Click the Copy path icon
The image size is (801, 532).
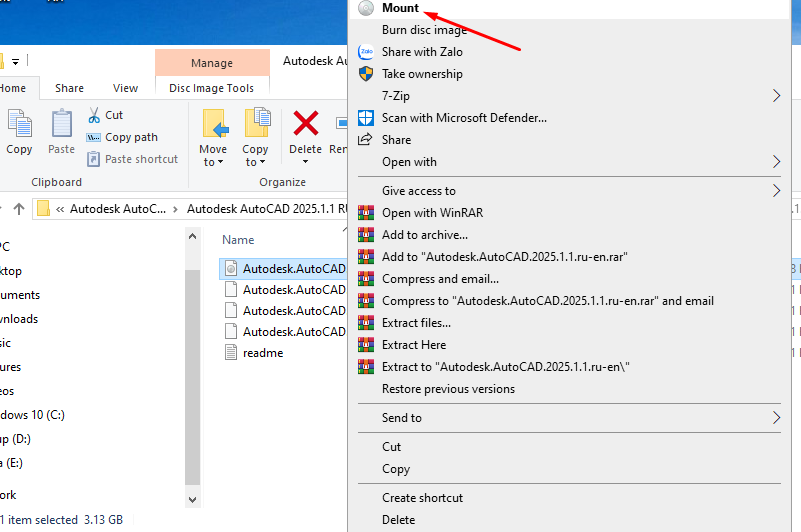click(93, 137)
